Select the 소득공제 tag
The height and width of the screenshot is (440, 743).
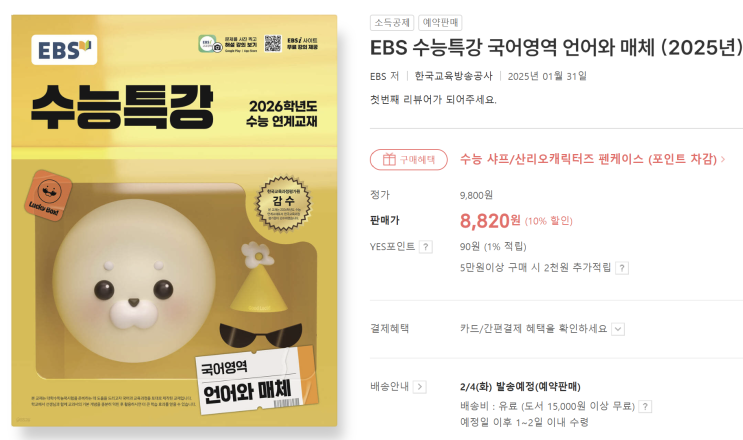point(392,23)
